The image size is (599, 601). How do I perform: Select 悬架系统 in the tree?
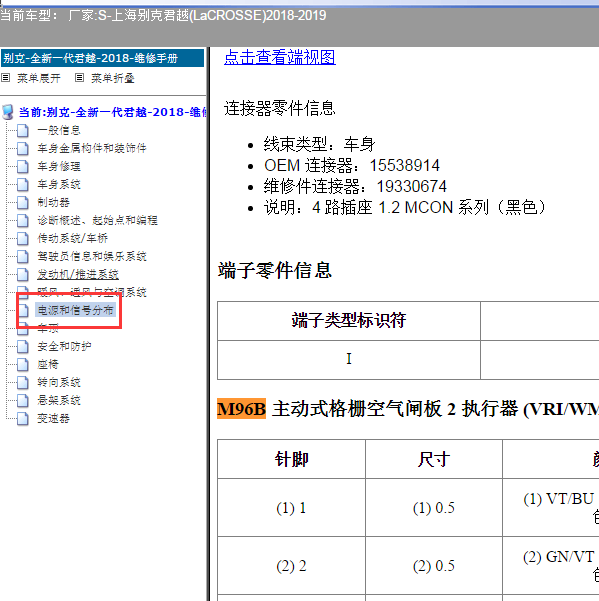pyautogui.click(x=59, y=401)
